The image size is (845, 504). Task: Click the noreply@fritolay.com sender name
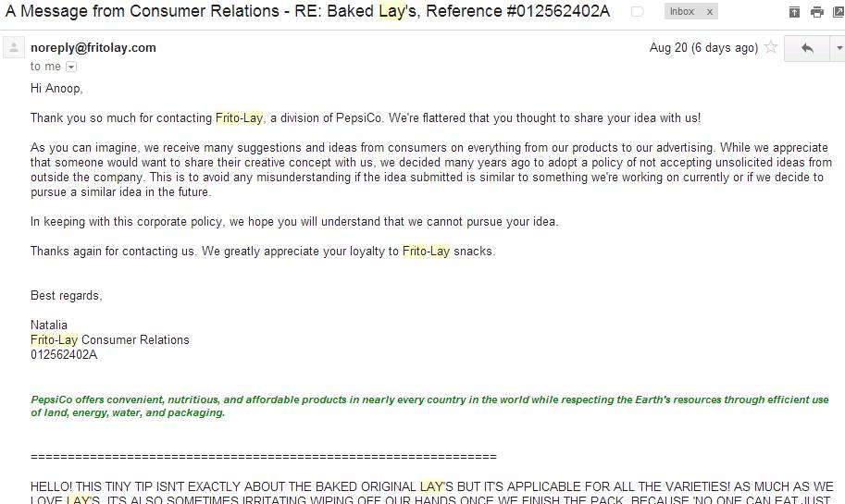click(93, 47)
